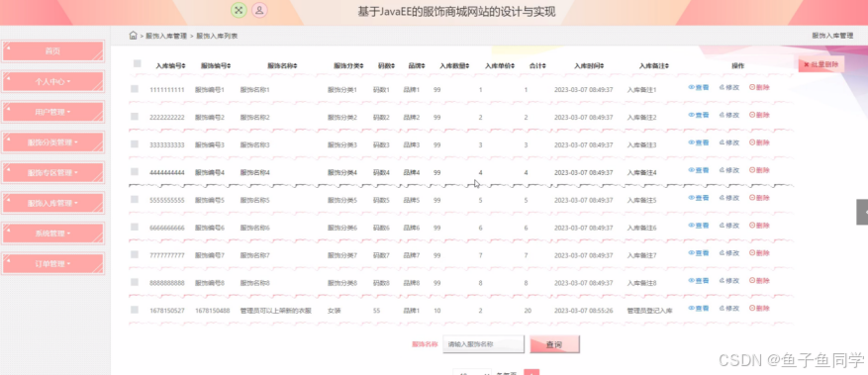Click the 批量删除 button
Image resolution: width=868 pixels, height=375 pixels.
[820, 64]
